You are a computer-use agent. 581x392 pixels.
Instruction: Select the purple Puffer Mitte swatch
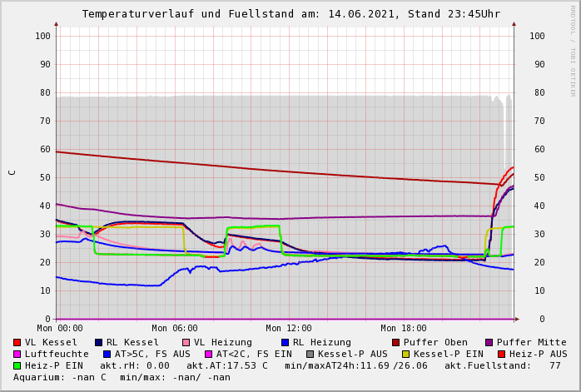pos(489,343)
